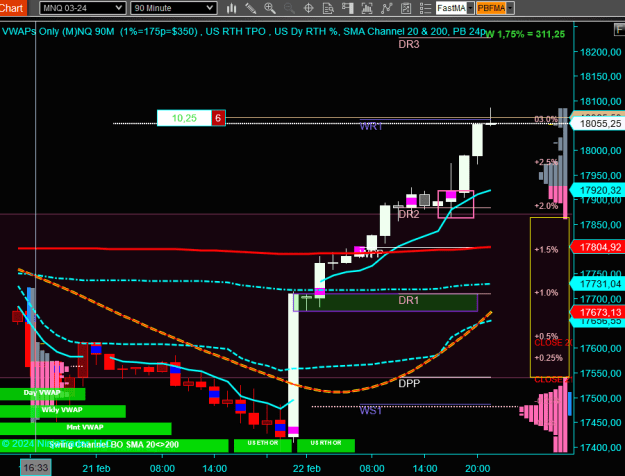This screenshot has width=625, height=476.
Task: Click the 22 feb date label
Action: 307,468
